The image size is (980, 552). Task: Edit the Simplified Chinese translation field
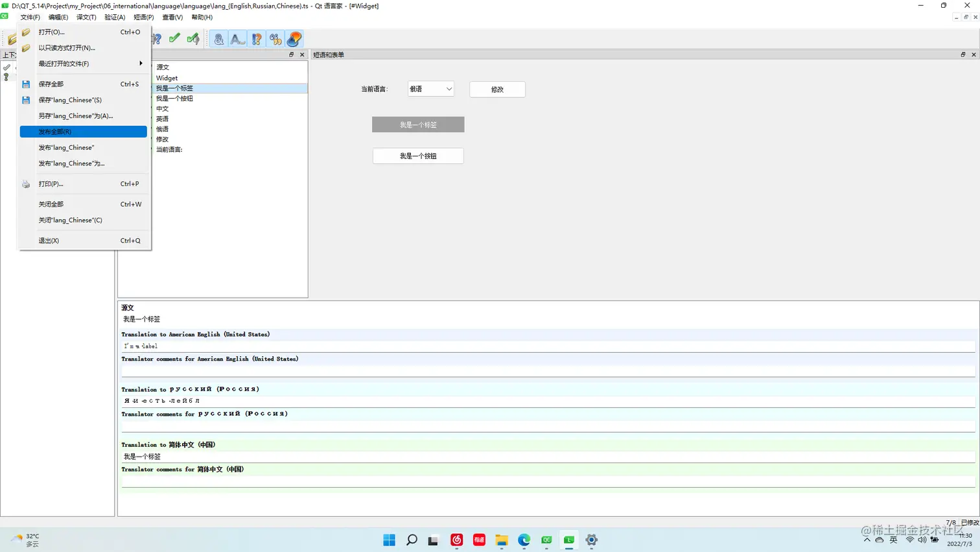click(x=548, y=457)
